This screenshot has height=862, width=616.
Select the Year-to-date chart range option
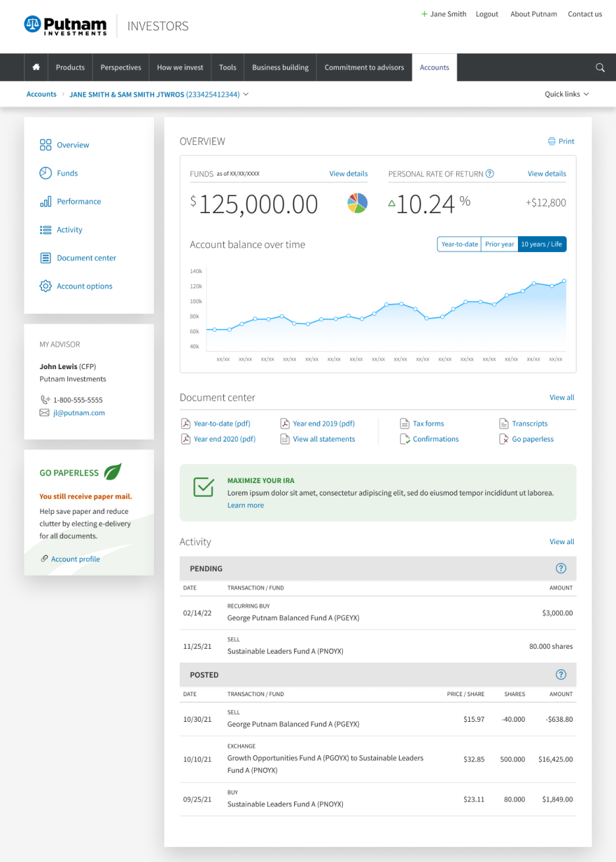459,243
